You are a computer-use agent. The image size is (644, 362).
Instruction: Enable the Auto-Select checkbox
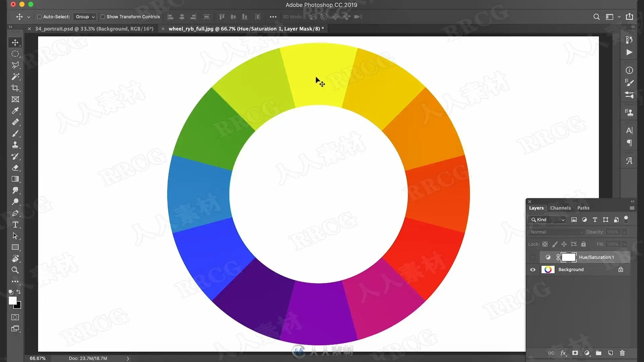39,17
